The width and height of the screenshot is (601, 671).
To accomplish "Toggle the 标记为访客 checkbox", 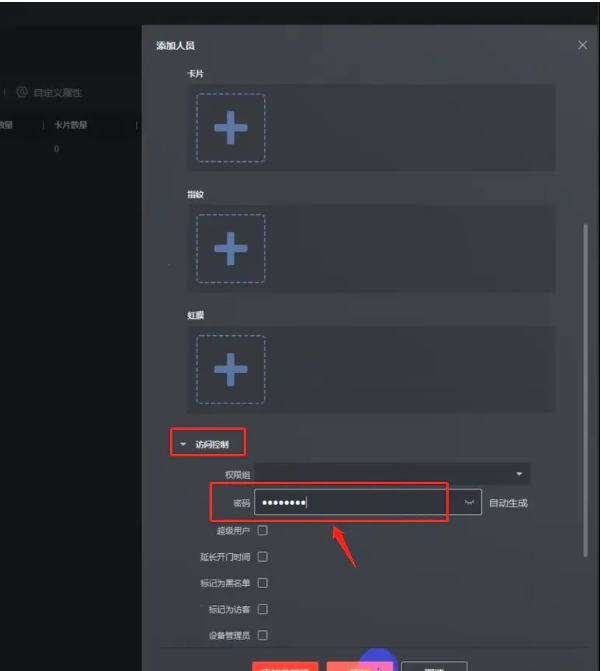I will click(262, 608).
